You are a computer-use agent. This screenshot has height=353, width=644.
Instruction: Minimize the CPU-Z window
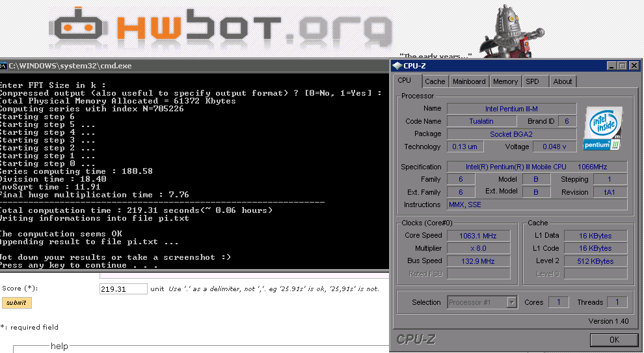611,66
